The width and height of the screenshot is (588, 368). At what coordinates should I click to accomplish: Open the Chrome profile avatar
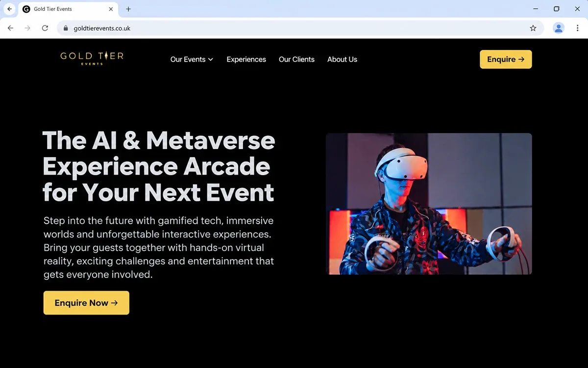[559, 28]
